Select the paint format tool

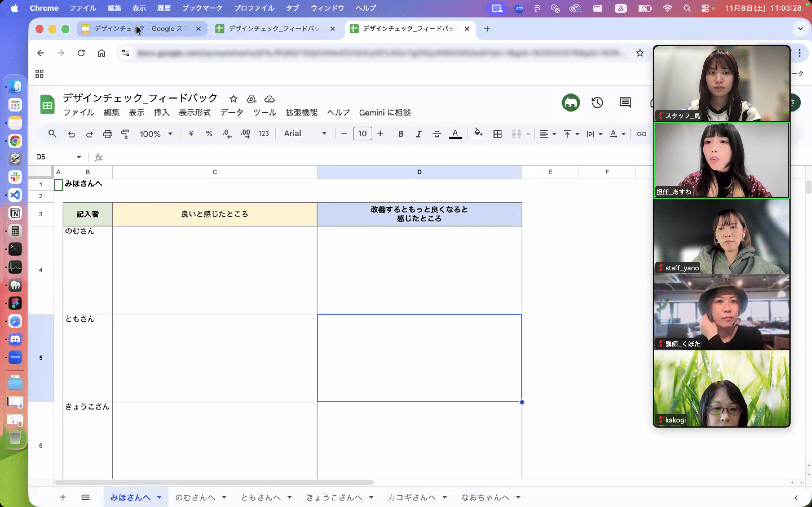[125, 134]
